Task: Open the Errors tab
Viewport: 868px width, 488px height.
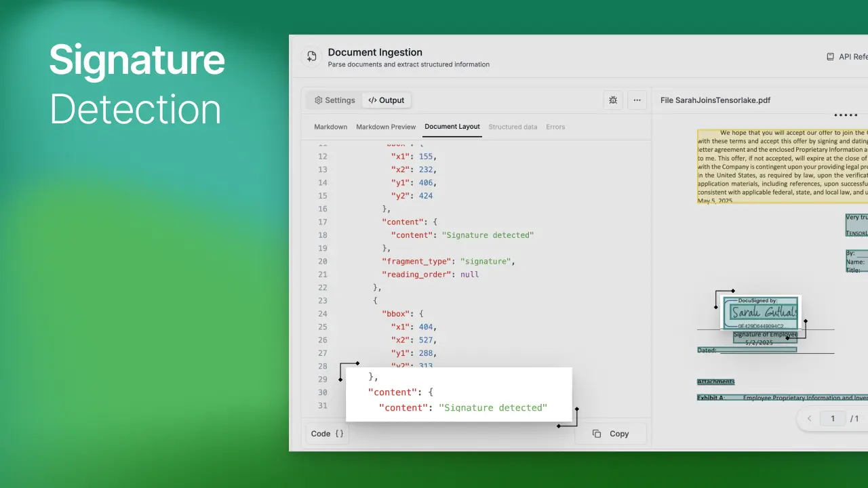Action: pos(555,127)
